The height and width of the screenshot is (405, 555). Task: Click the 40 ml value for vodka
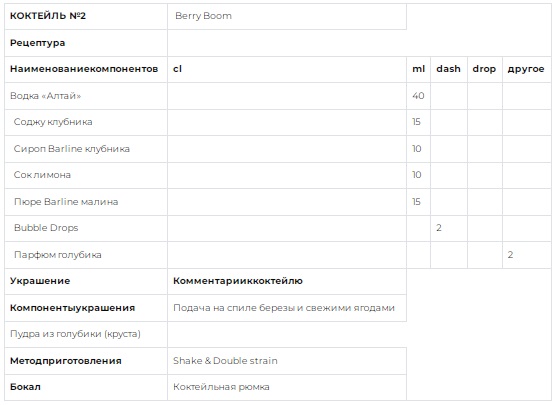point(418,96)
